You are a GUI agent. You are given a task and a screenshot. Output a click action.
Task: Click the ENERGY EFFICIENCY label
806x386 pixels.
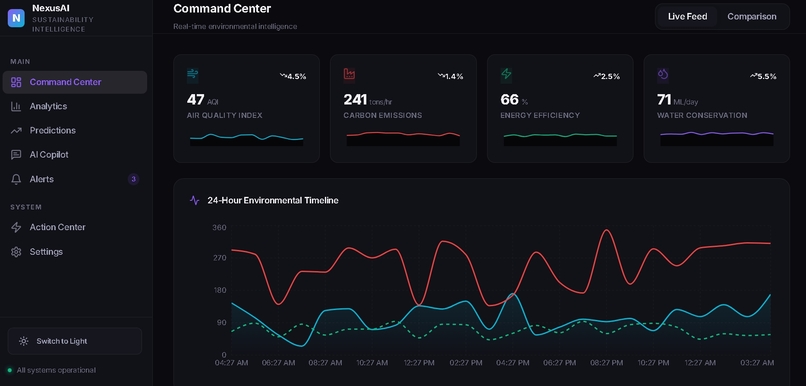[x=540, y=116]
